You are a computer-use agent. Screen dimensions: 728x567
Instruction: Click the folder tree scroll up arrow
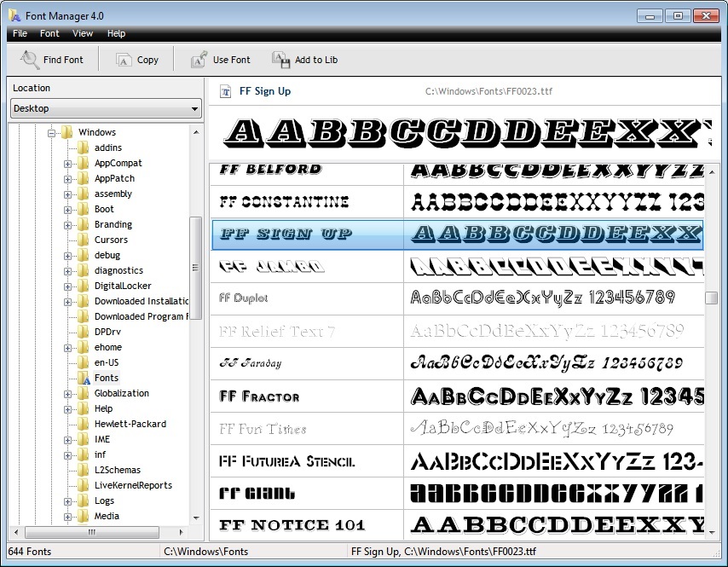pos(196,132)
